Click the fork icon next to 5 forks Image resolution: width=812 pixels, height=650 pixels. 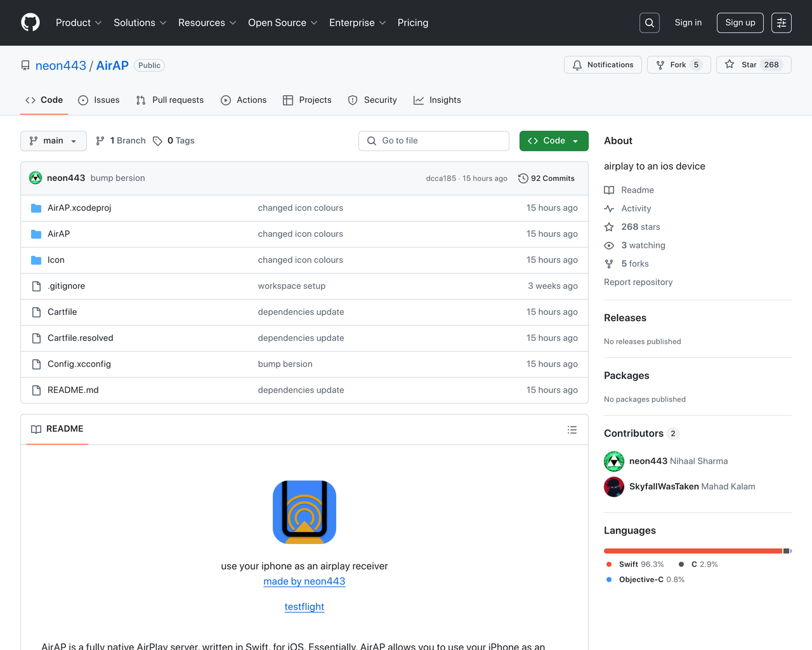(609, 264)
